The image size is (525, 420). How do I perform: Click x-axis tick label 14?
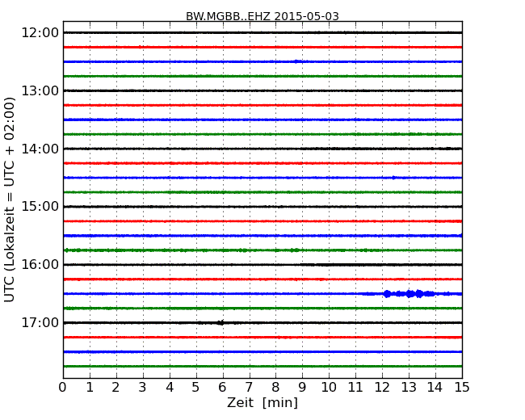pos(435,388)
